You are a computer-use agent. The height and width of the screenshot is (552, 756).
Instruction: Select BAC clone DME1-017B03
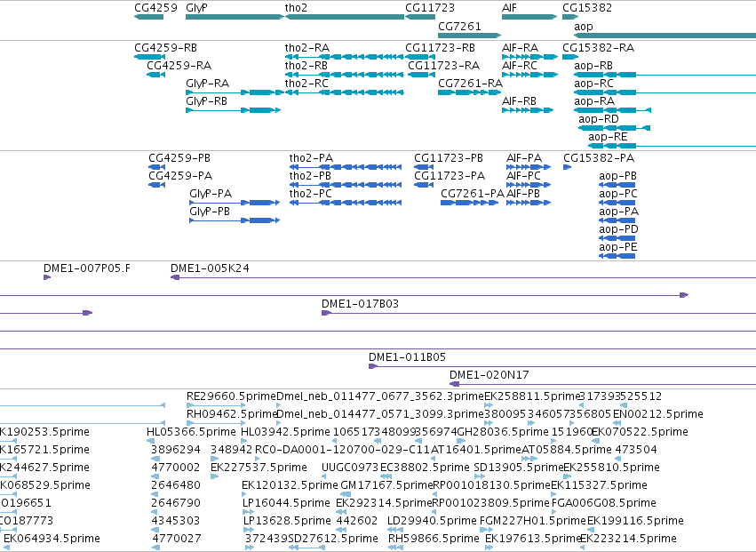[360, 304]
